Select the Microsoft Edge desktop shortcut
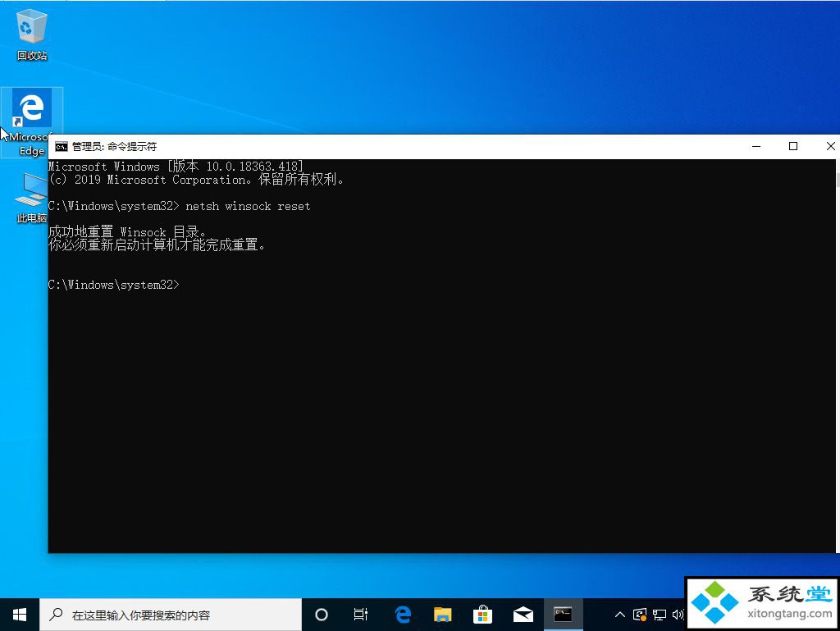The width and height of the screenshot is (840, 631). 32,122
